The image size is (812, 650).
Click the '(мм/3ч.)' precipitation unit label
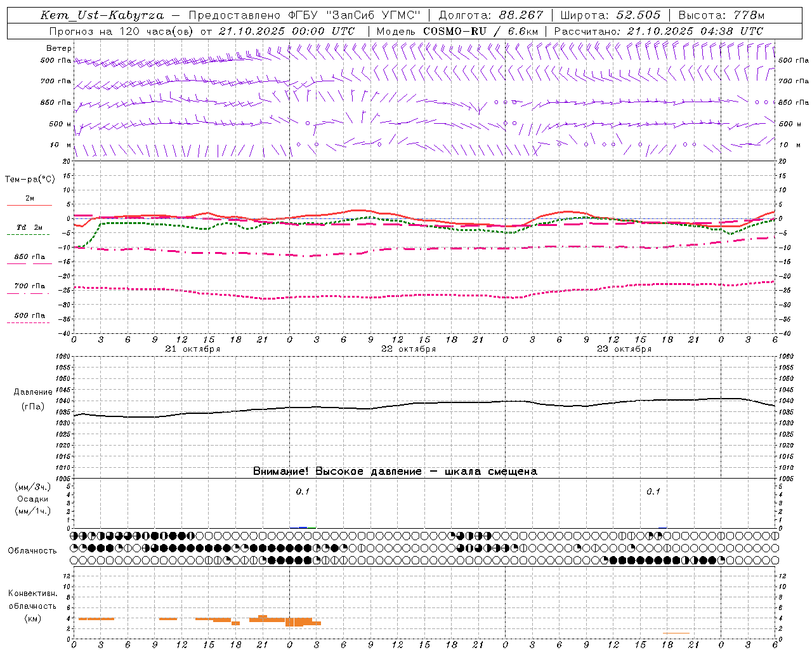click(32, 487)
